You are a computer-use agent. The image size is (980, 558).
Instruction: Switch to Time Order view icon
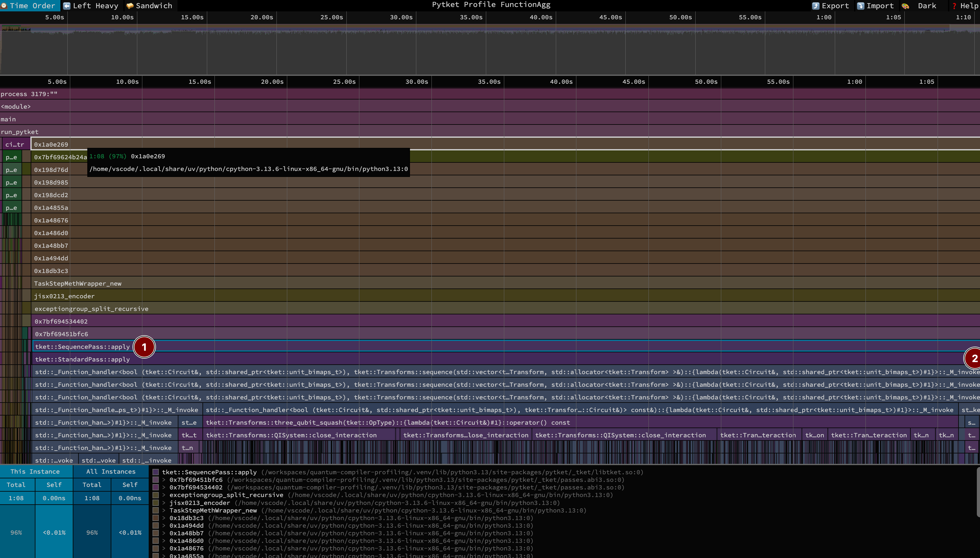point(4,6)
